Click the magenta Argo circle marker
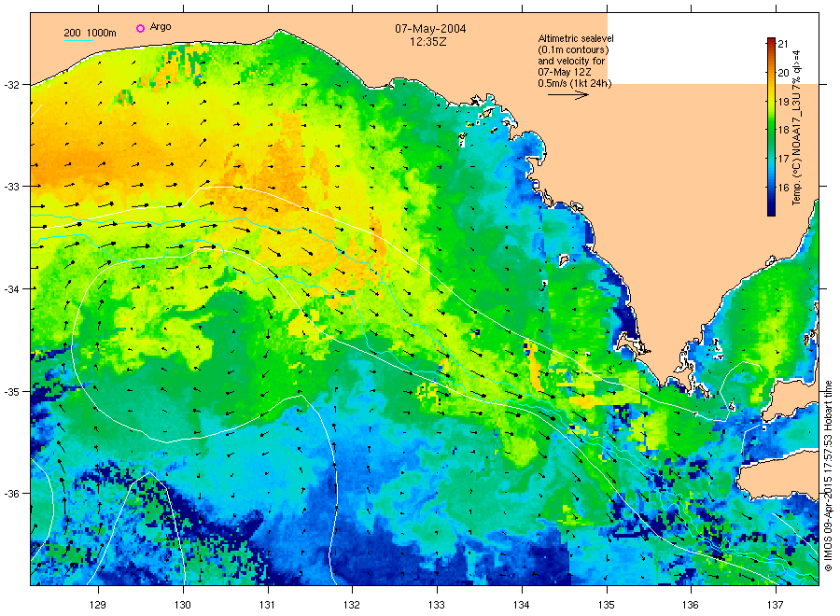Screen dimensions: 840x616 pos(140,28)
